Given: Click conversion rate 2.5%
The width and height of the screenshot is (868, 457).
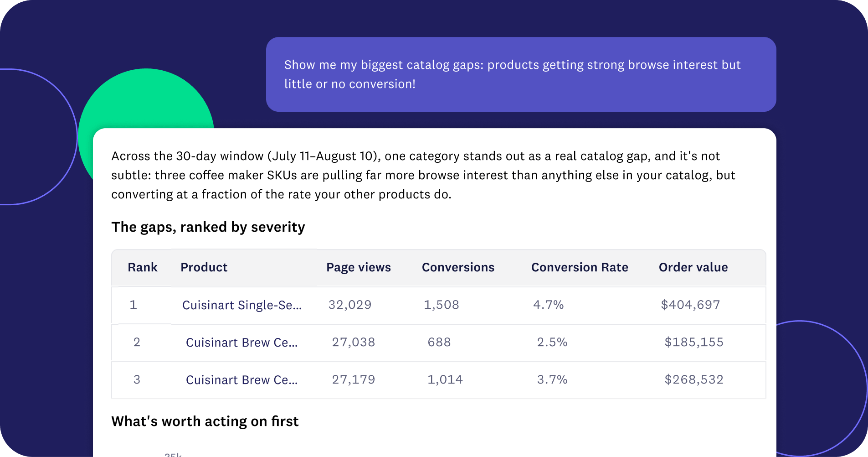Looking at the screenshot, I should [x=552, y=342].
